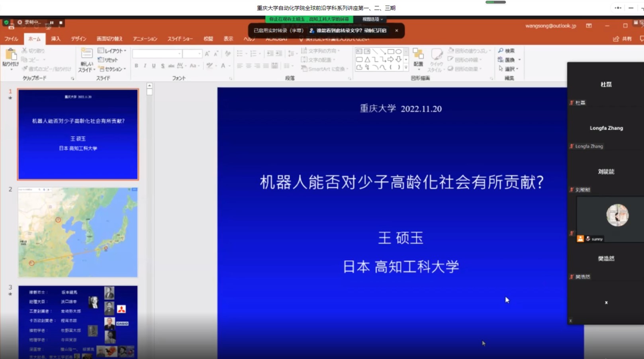Pause the recording in the Zoom indicator
This screenshot has height=359, width=644.
click(52, 22)
